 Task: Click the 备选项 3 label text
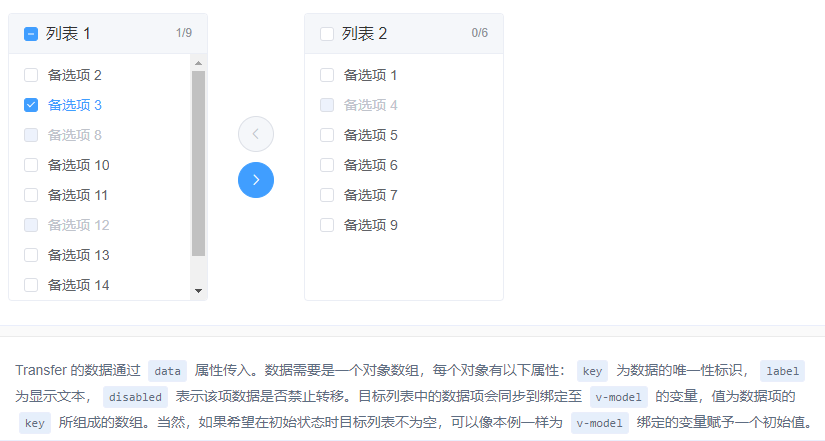coord(75,105)
